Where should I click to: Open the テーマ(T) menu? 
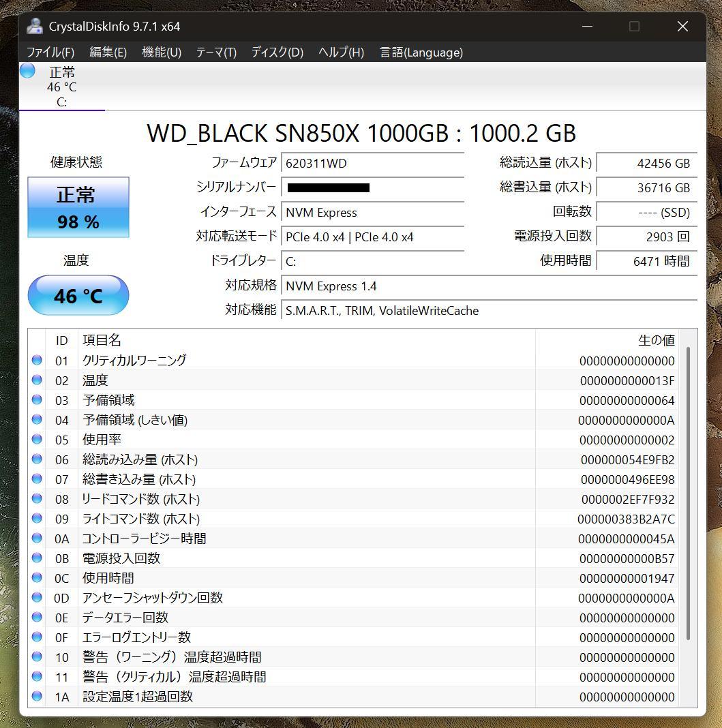point(215,52)
